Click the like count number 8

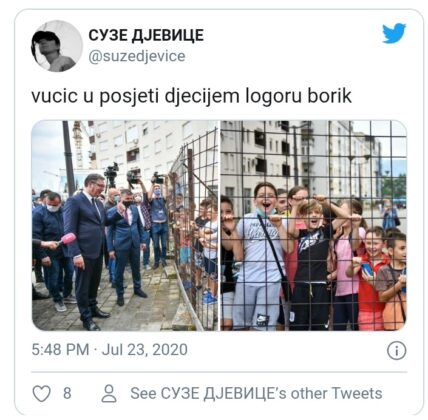[x=67, y=393]
